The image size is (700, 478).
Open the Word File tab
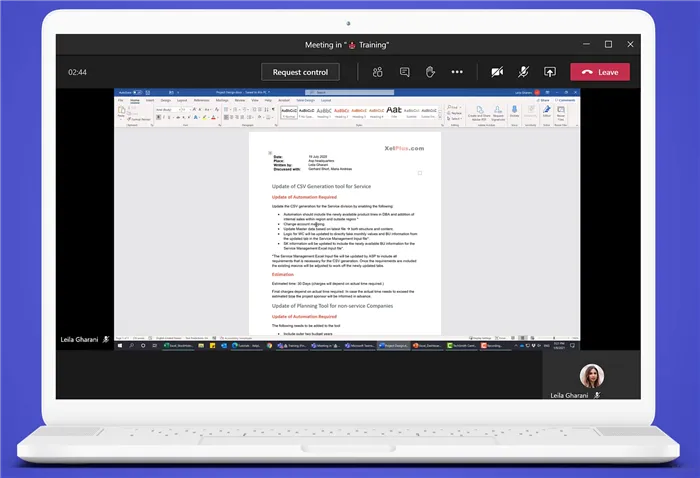(121, 100)
